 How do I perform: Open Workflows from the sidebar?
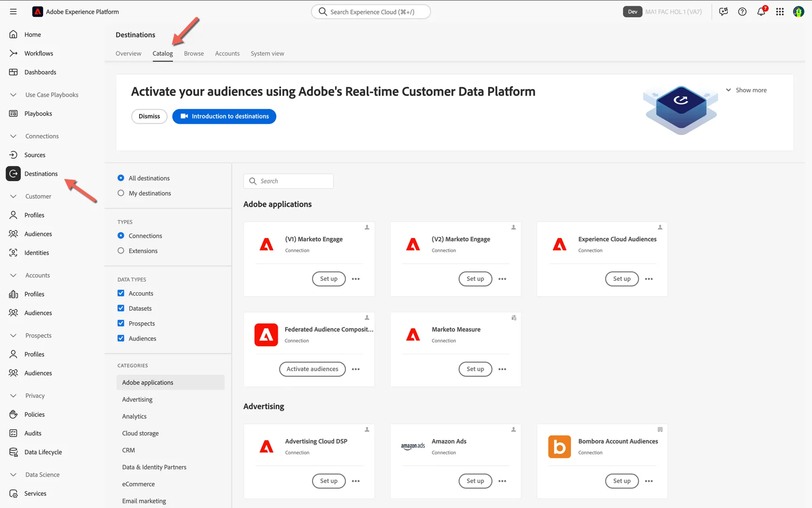coord(39,53)
